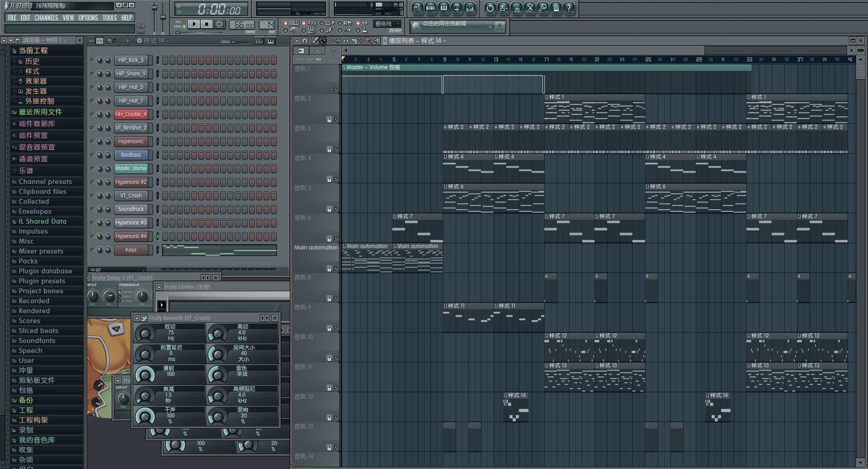Select the BooBass channel button
868x469 pixels.
pyautogui.click(x=131, y=155)
